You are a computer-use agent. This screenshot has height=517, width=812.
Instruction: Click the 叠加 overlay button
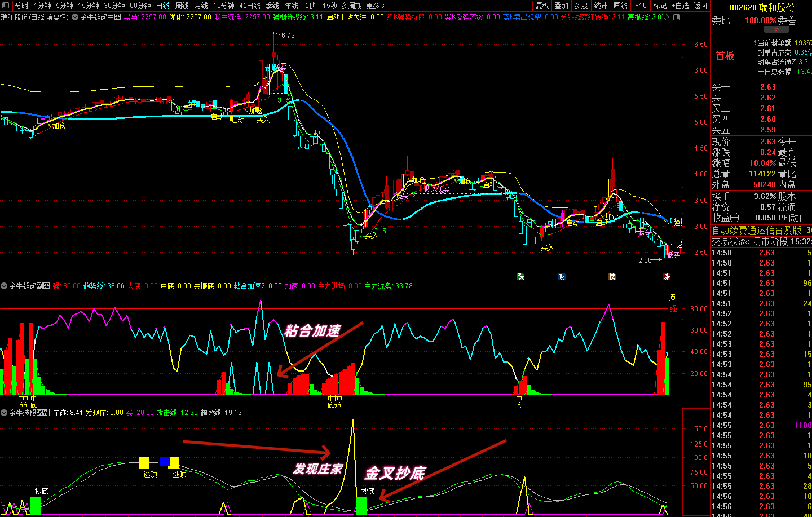[562, 6]
